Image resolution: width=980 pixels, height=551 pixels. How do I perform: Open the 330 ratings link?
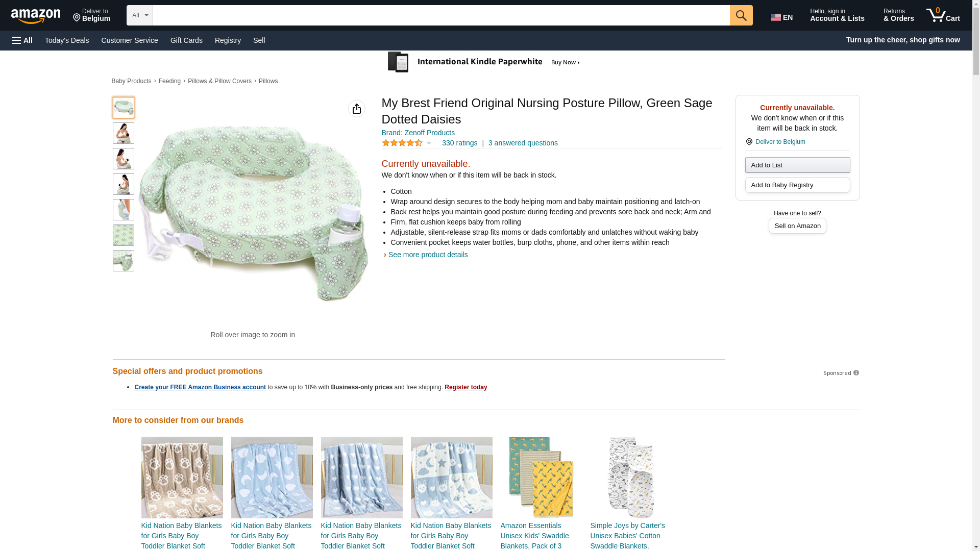459,143
